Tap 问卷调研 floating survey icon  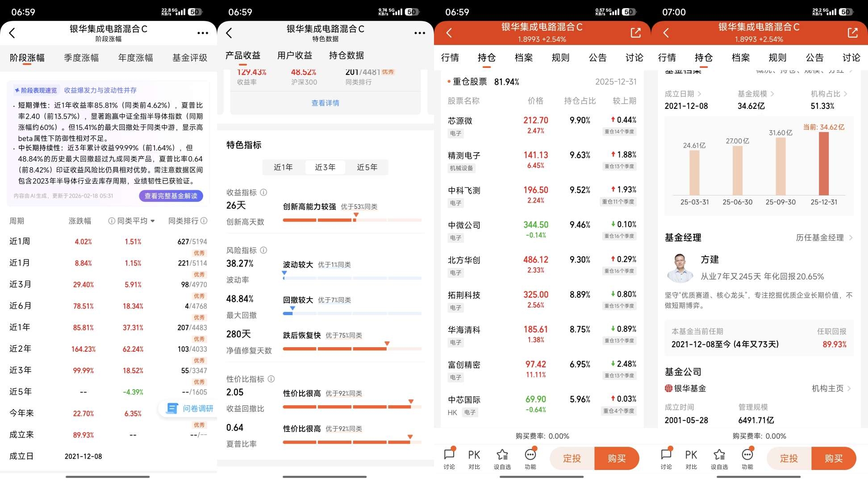(172, 408)
